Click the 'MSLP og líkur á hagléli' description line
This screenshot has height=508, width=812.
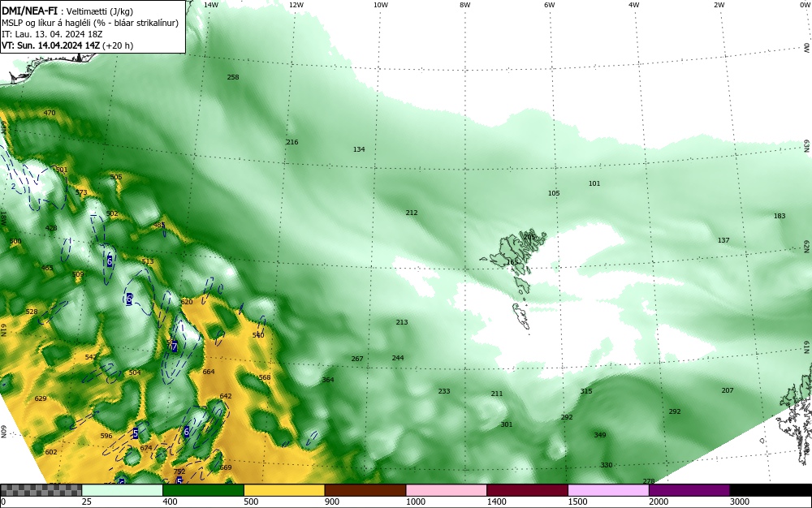[x=89, y=23]
